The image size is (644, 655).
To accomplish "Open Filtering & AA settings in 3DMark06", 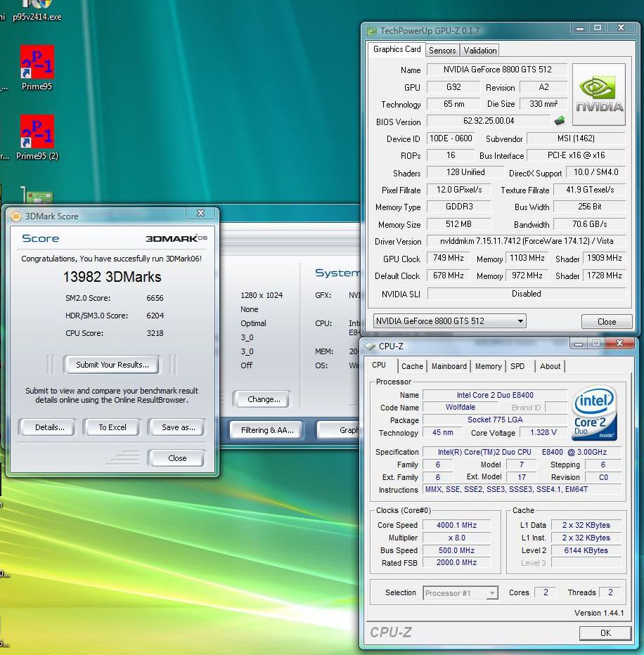I will pos(267,430).
